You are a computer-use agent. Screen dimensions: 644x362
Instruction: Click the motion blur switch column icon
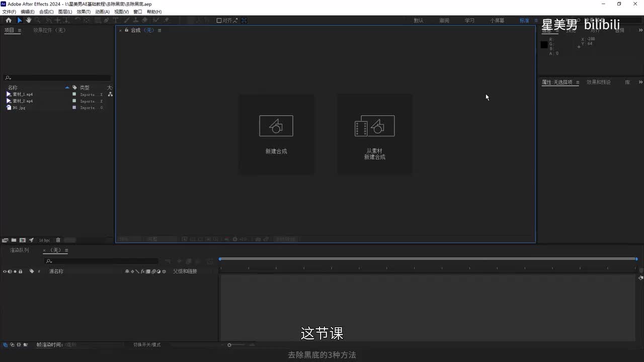click(x=153, y=271)
